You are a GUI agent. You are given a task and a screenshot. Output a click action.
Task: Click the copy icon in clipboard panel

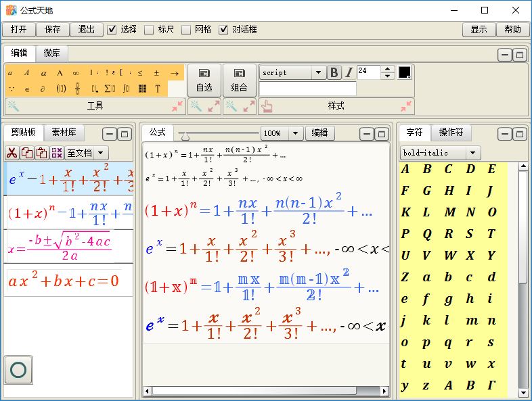[x=27, y=154]
